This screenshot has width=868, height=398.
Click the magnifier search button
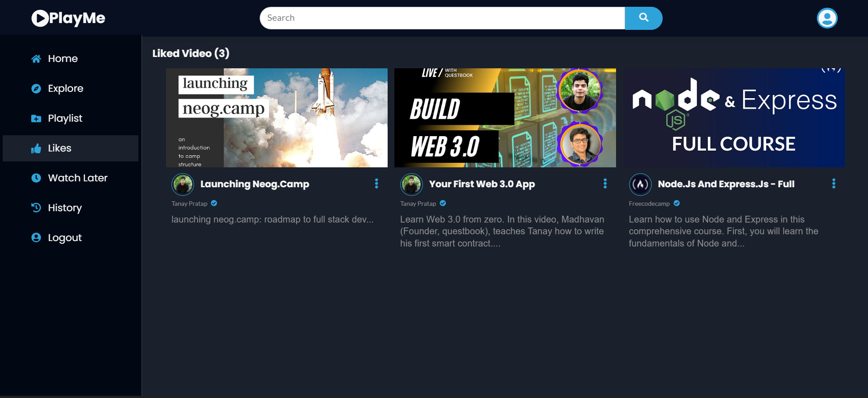coord(644,18)
